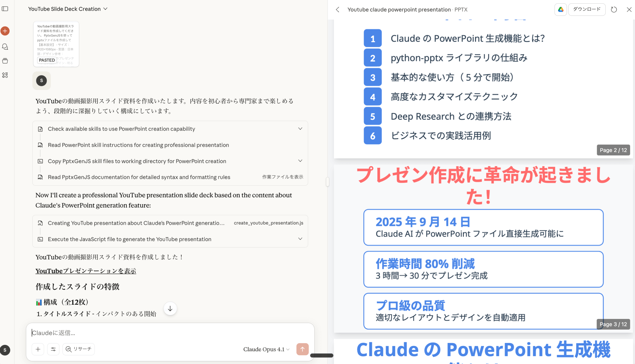635x364 pixels.
Task: Start a new chat with plus icon
Action: 5,31
